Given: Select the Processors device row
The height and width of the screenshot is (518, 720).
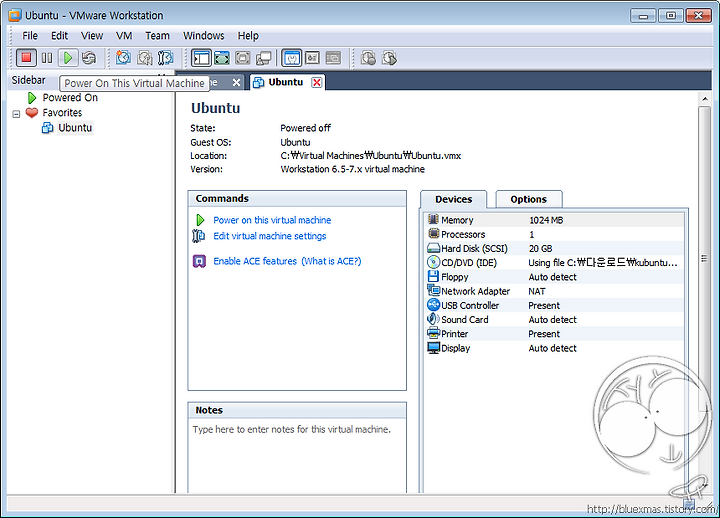Looking at the screenshot, I should point(555,234).
